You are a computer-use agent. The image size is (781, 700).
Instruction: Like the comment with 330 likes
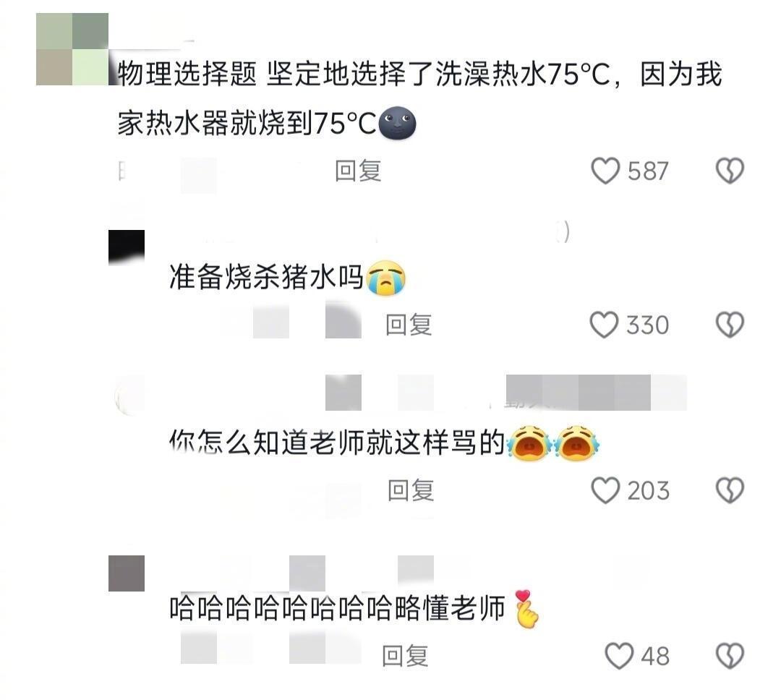tap(604, 325)
